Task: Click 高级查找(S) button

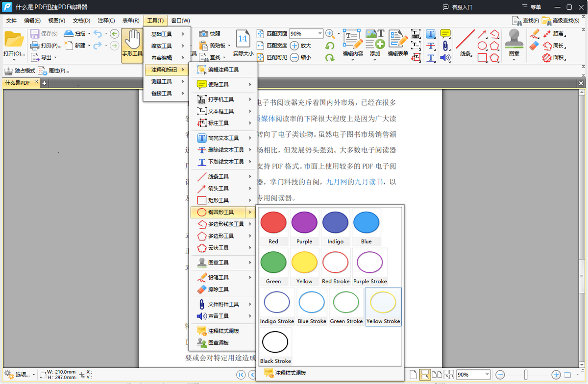Action: tap(561, 21)
